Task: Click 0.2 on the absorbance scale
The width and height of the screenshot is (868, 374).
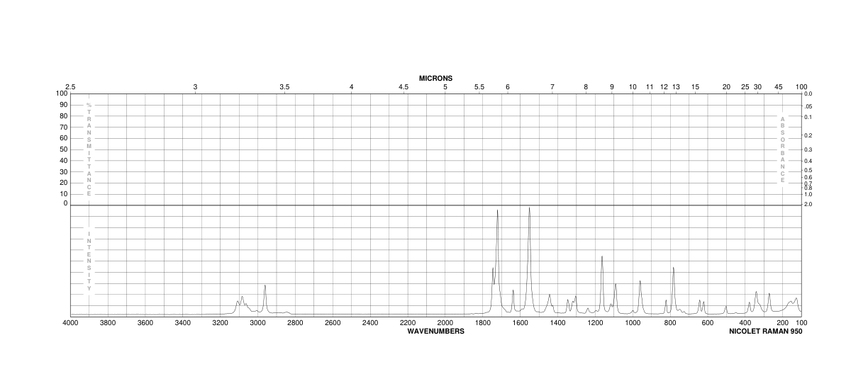Action: pos(809,135)
